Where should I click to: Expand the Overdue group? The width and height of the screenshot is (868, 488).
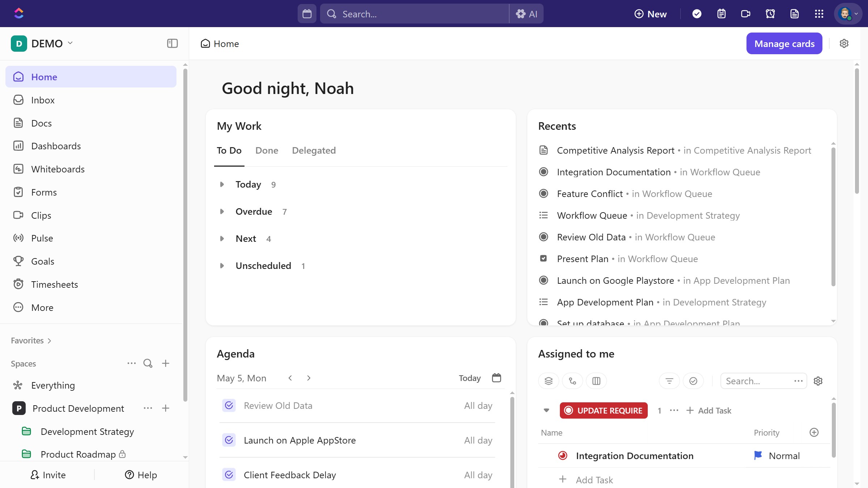click(x=222, y=211)
